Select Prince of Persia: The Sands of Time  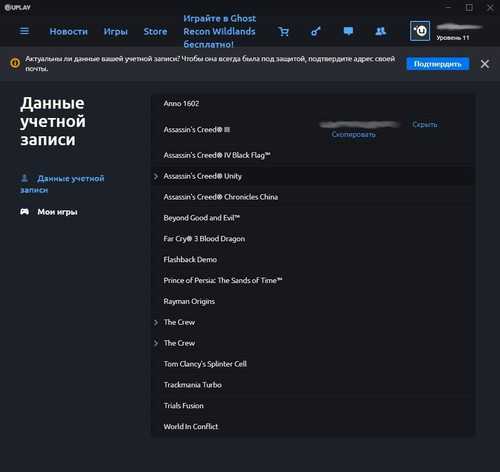[313, 280]
